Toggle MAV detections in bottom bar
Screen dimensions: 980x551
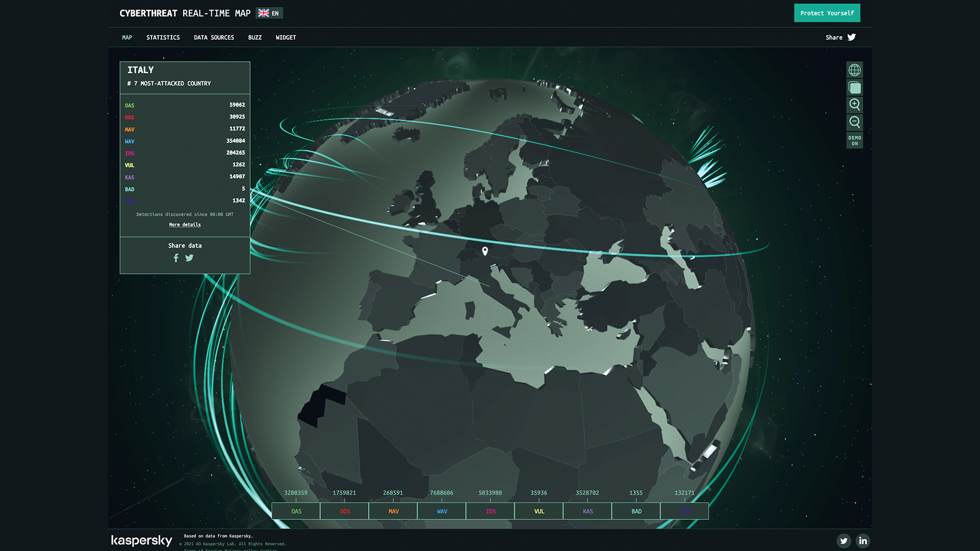pyautogui.click(x=393, y=511)
